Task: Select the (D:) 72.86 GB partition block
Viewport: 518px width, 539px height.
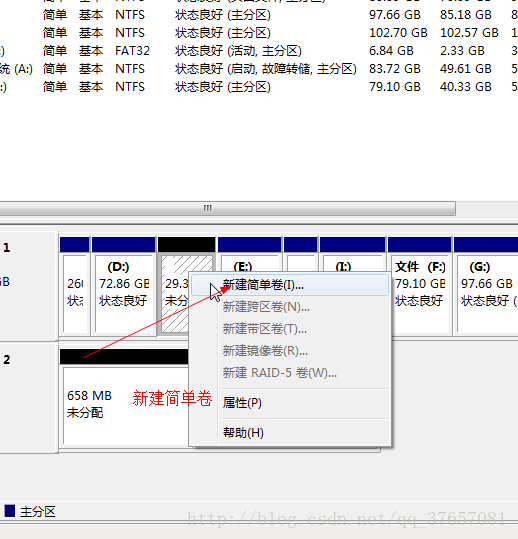Action: (123, 286)
